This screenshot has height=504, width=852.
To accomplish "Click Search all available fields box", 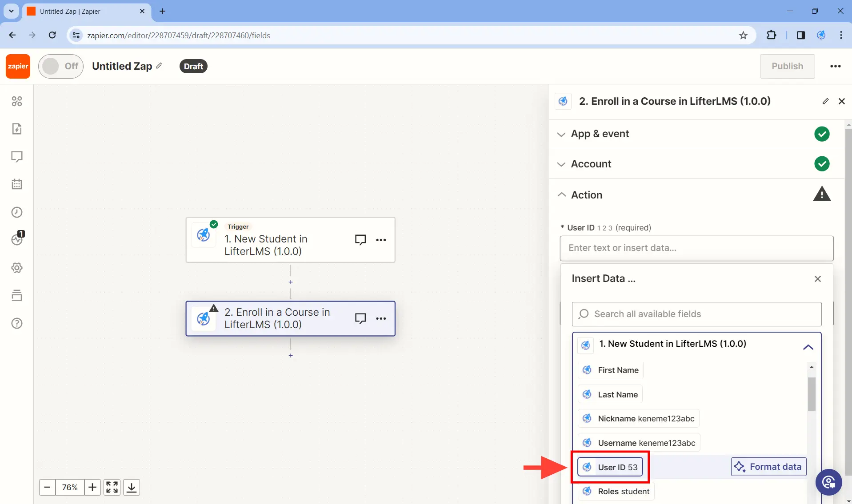I will [x=696, y=314].
